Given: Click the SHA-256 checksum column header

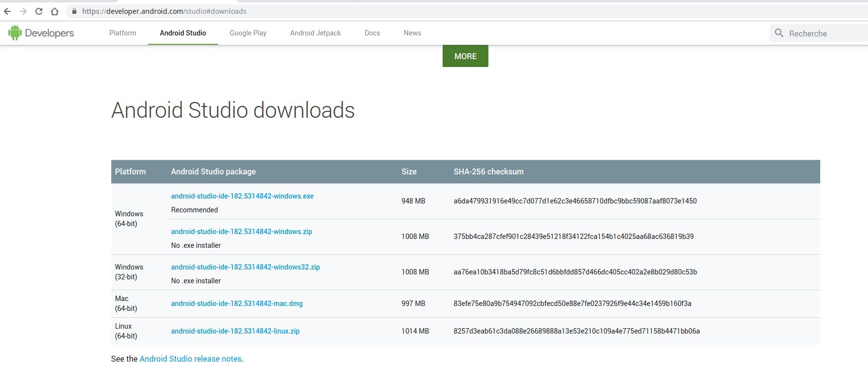Looking at the screenshot, I should pos(488,171).
